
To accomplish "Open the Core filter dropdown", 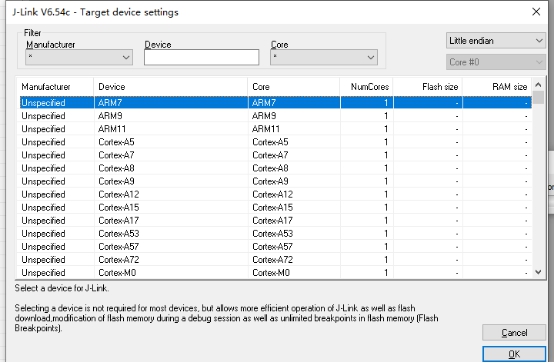I will (324, 57).
